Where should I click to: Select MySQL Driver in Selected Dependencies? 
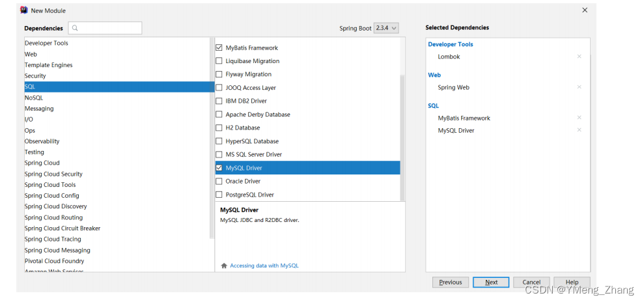(x=456, y=130)
